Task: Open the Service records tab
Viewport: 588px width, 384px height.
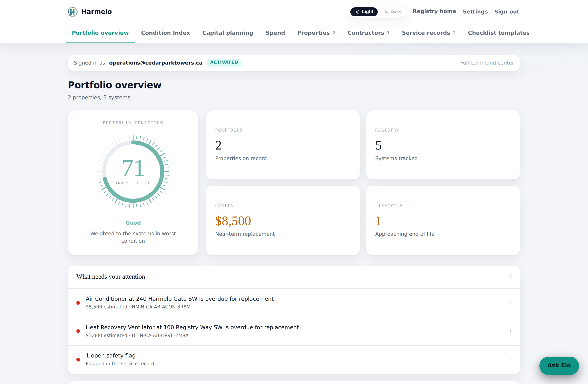Action: click(x=429, y=33)
